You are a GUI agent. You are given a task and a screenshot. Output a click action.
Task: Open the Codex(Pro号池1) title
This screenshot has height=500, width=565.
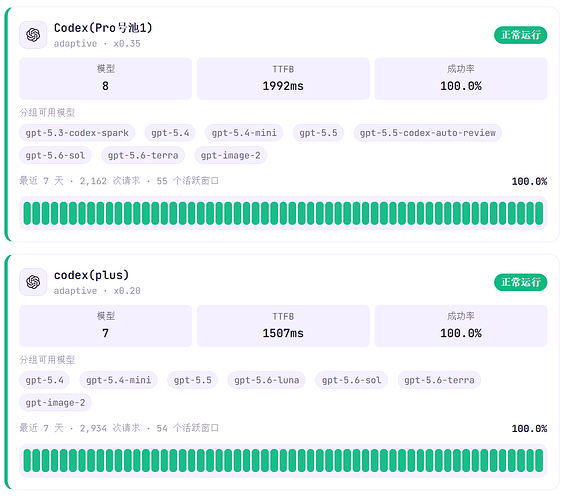(x=103, y=28)
